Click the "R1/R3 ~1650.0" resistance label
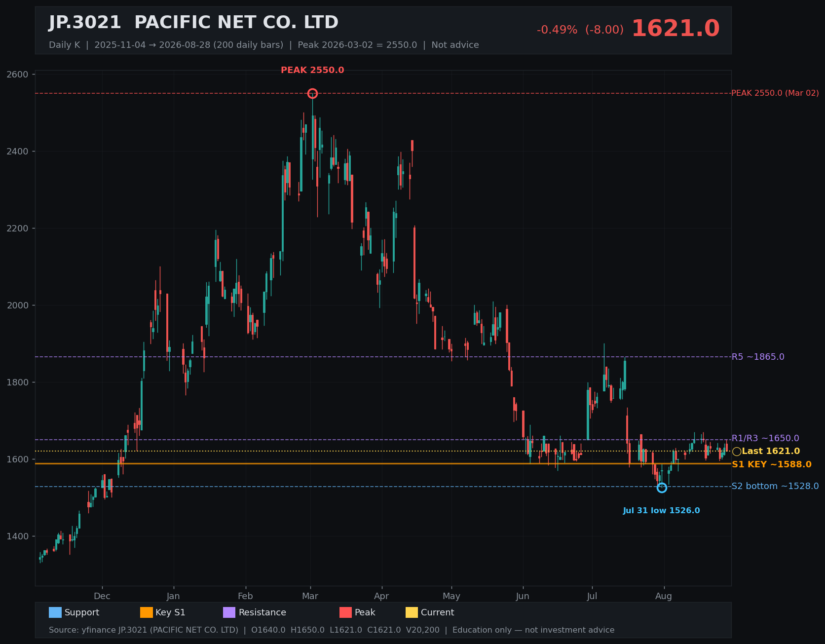Image resolution: width=825 pixels, height=644 pixels. [x=765, y=438]
